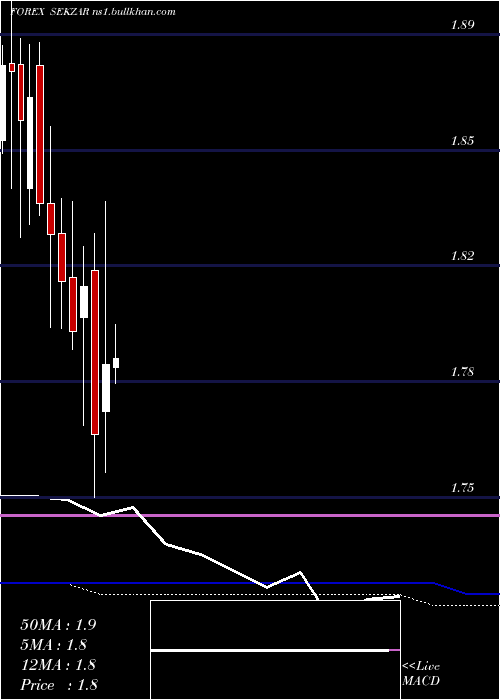This screenshot has height=700, width=500.
Task: Click the '5MA : 1.8' readout
Action: point(54,645)
